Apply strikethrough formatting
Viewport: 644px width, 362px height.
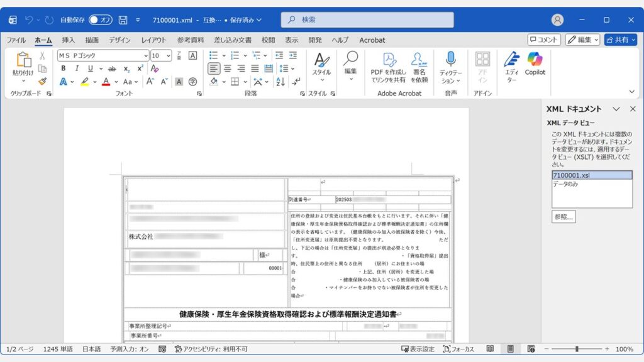112,67
